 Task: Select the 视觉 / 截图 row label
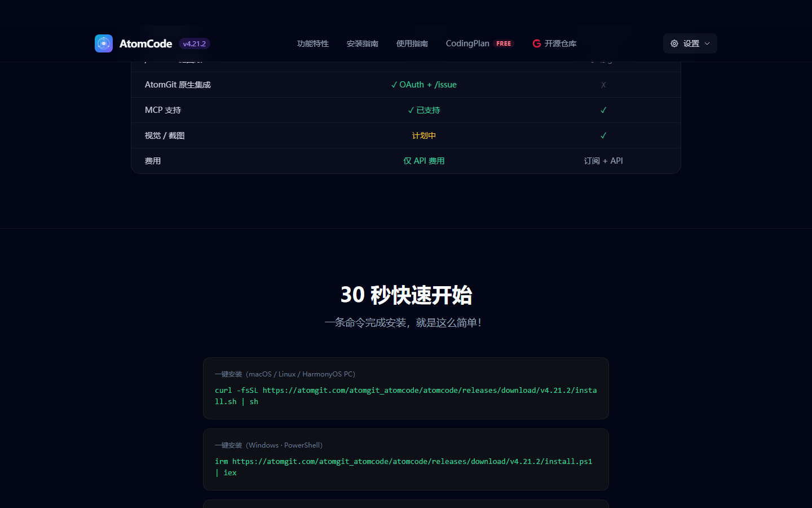pyautogui.click(x=165, y=135)
